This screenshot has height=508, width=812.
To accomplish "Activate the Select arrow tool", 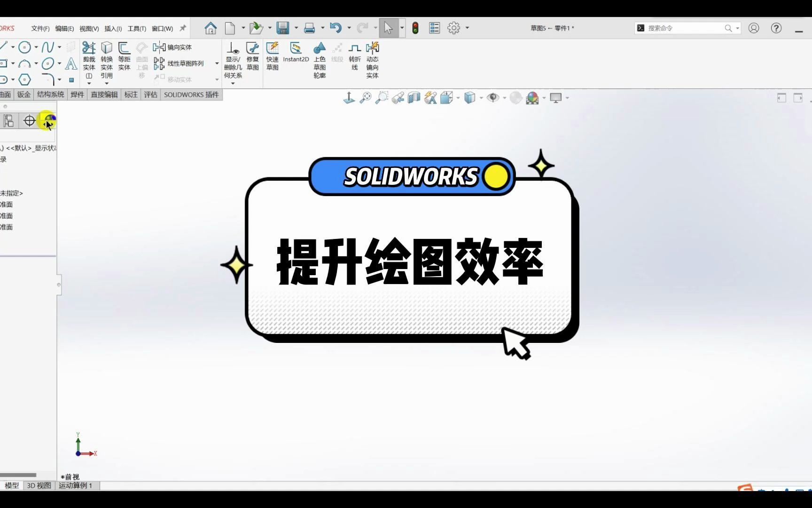I will pyautogui.click(x=388, y=28).
